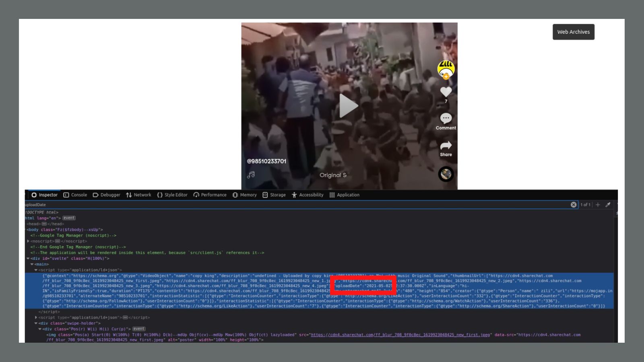Play the video using the center play button
The image size is (644, 362).
348,106
